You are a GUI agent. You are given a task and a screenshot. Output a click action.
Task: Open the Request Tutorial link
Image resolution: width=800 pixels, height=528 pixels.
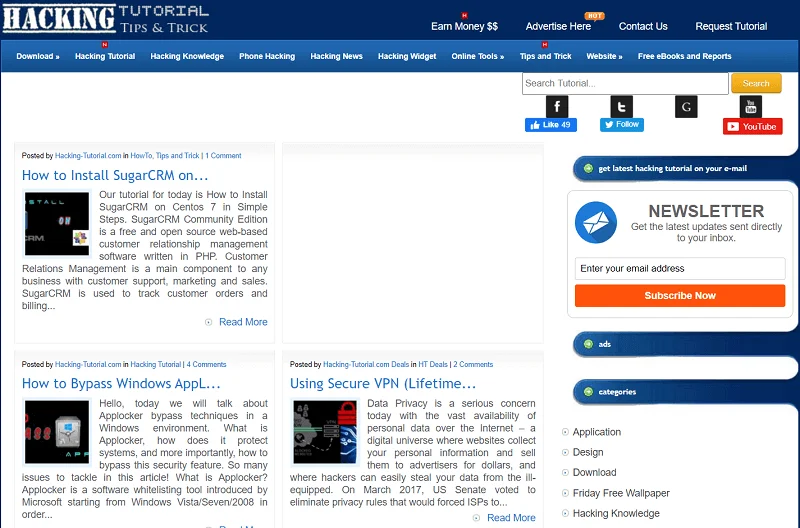[x=731, y=26]
